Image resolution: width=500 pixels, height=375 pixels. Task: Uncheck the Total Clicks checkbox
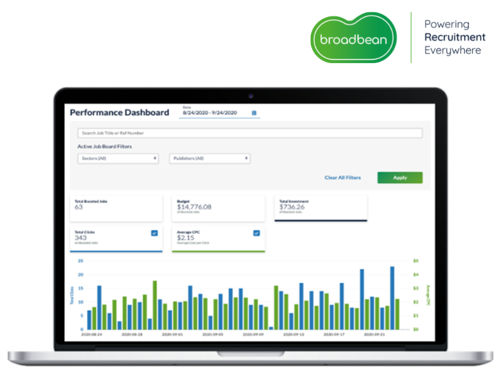click(x=154, y=233)
